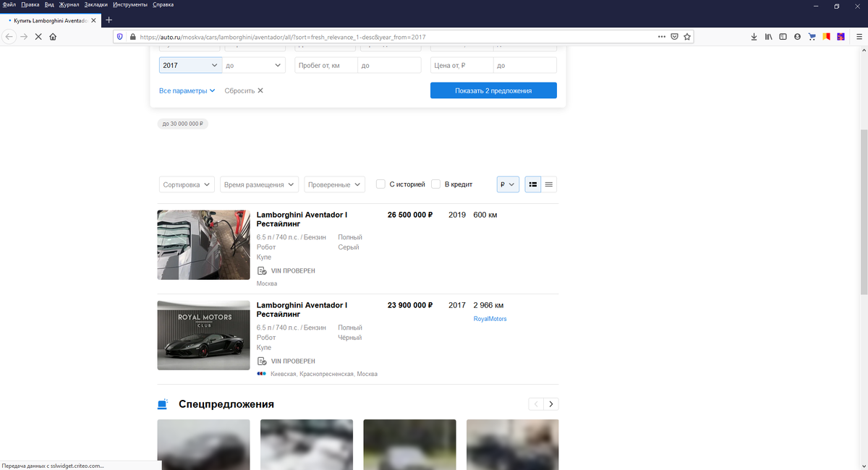The width and height of the screenshot is (868, 470).
Task: Open the Справка menu
Action: [163, 4]
